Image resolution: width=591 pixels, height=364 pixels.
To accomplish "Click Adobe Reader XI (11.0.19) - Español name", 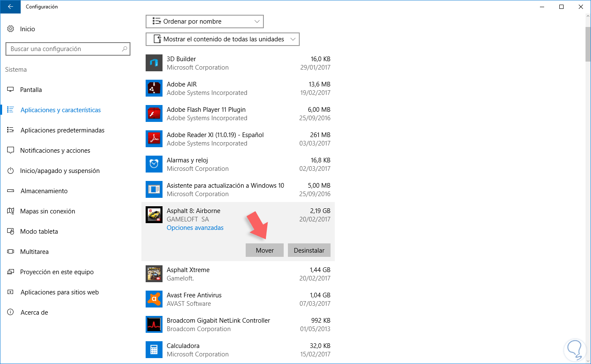I will click(x=215, y=135).
